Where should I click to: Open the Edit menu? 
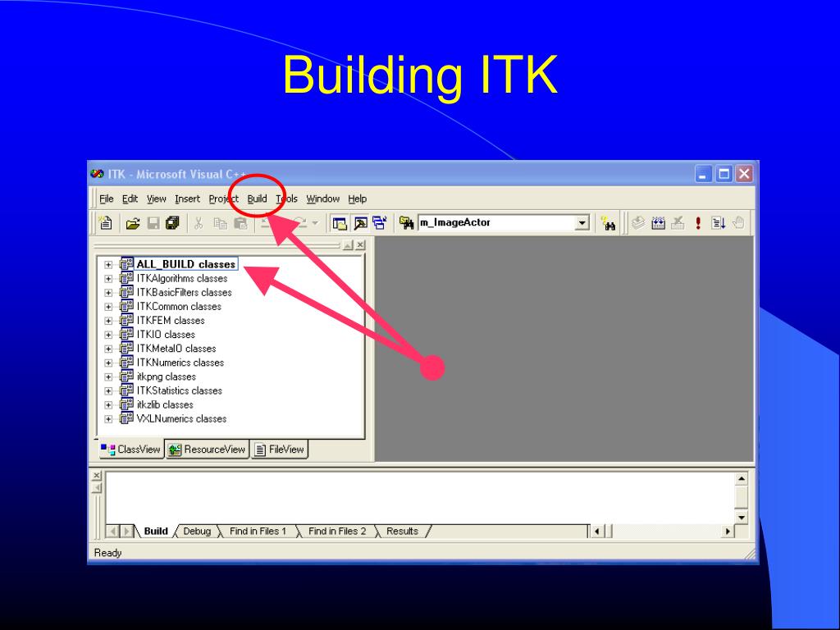[x=130, y=199]
